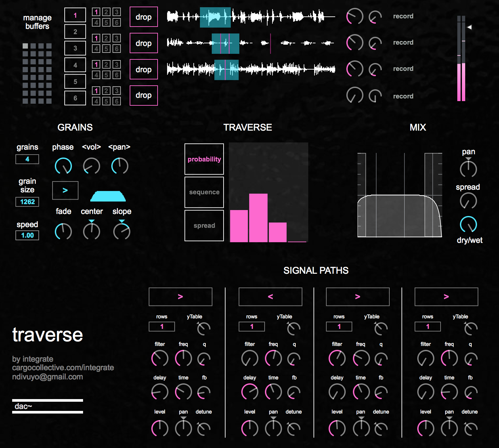Open the dac~ output selector
The width and height of the screenshot is (499, 448).
pyautogui.click(x=47, y=406)
